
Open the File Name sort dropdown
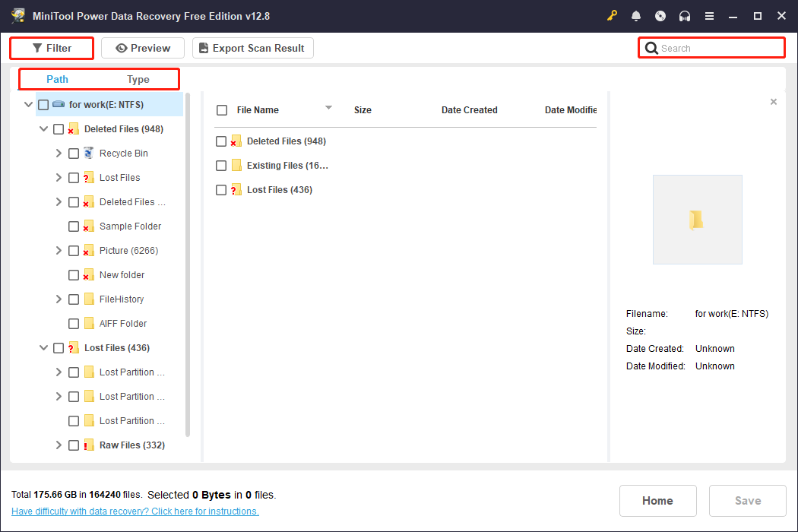point(328,109)
